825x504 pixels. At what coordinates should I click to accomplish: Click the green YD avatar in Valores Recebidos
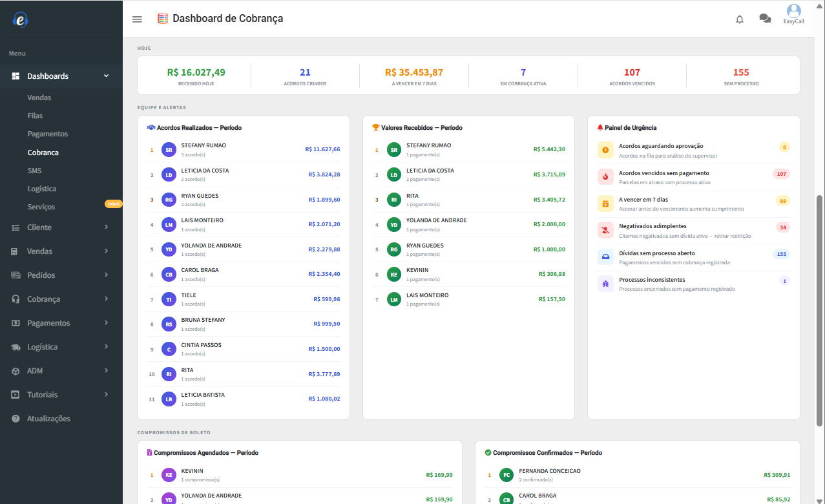click(x=394, y=225)
